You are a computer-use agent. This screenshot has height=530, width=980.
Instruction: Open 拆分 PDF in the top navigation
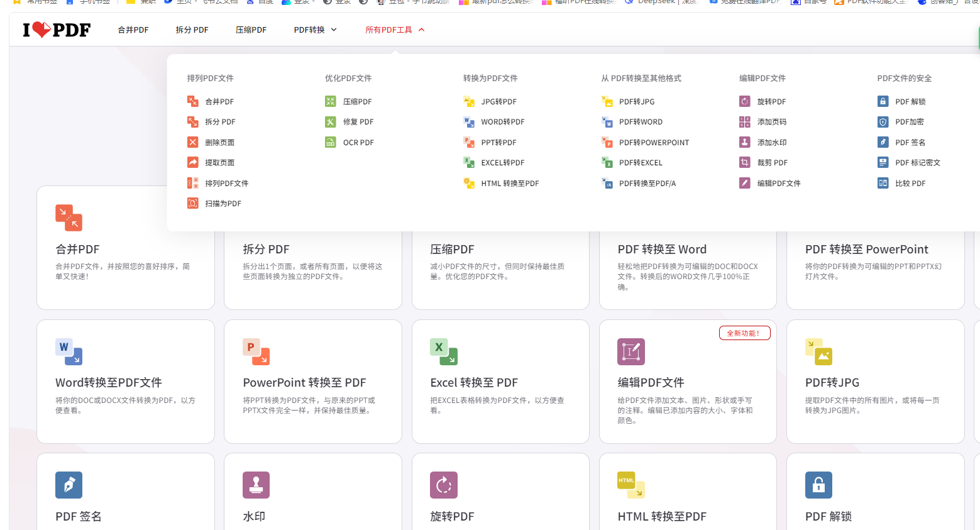tap(192, 30)
